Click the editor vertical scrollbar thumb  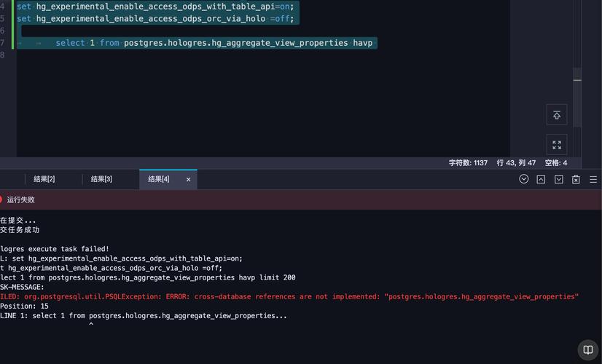577,76
